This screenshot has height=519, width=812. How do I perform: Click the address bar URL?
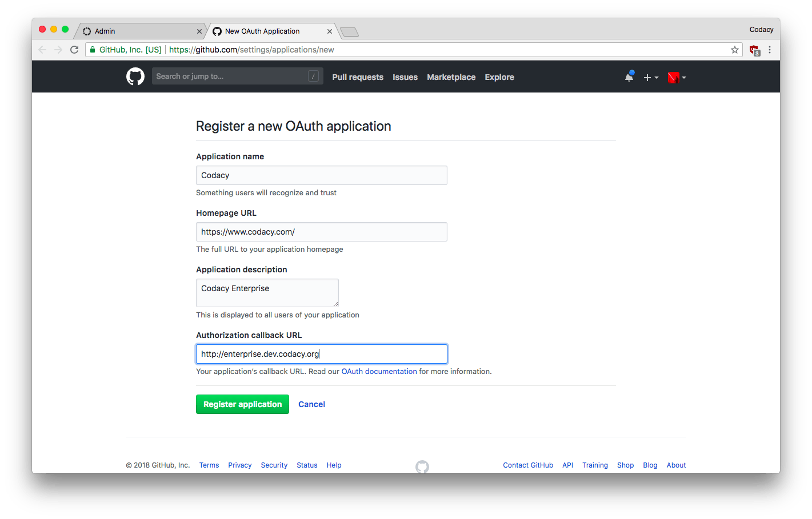click(x=251, y=50)
